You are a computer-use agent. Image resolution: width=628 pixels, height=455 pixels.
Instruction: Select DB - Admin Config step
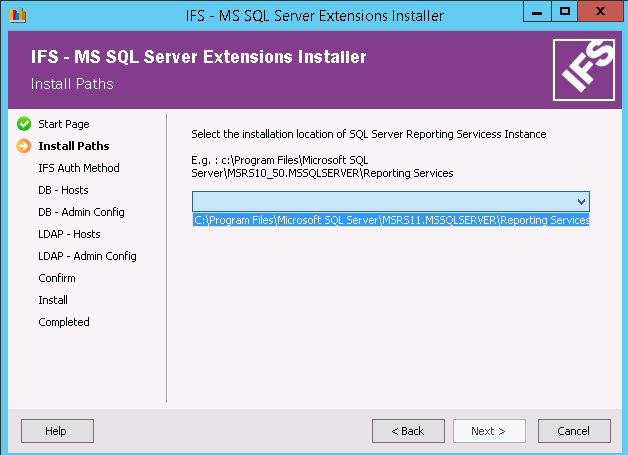pyautogui.click(x=81, y=212)
